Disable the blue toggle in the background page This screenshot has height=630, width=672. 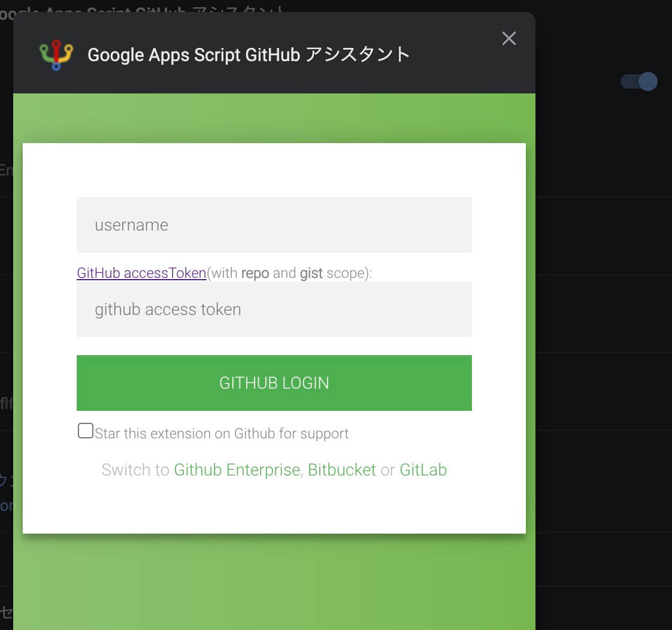(x=638, y=82)
